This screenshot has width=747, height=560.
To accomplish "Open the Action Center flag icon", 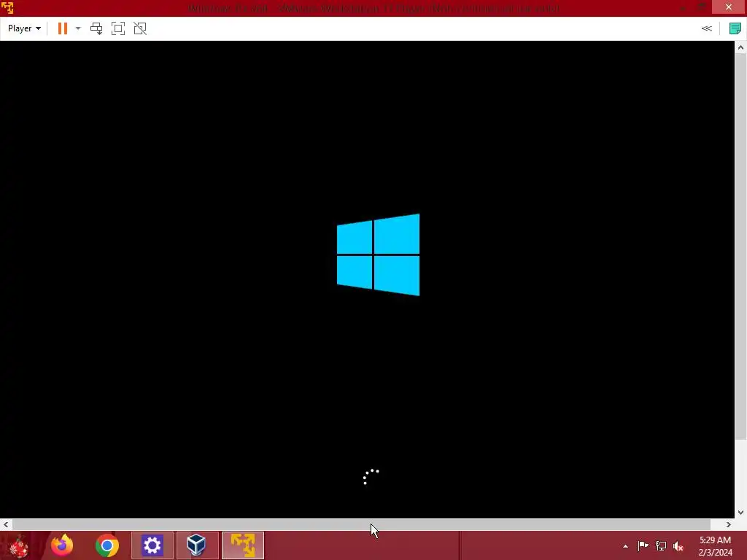I will pyautogui.click(x=643, y=546).
